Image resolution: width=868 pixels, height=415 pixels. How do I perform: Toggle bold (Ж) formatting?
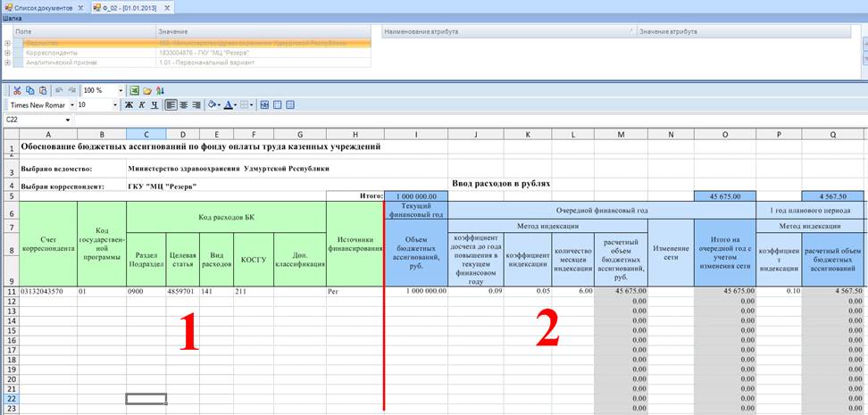click(x=129, y=105)
